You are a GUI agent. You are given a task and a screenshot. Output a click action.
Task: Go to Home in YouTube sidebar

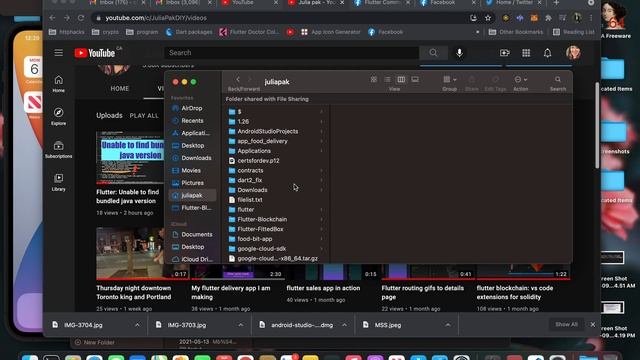(x=58, y=84)
